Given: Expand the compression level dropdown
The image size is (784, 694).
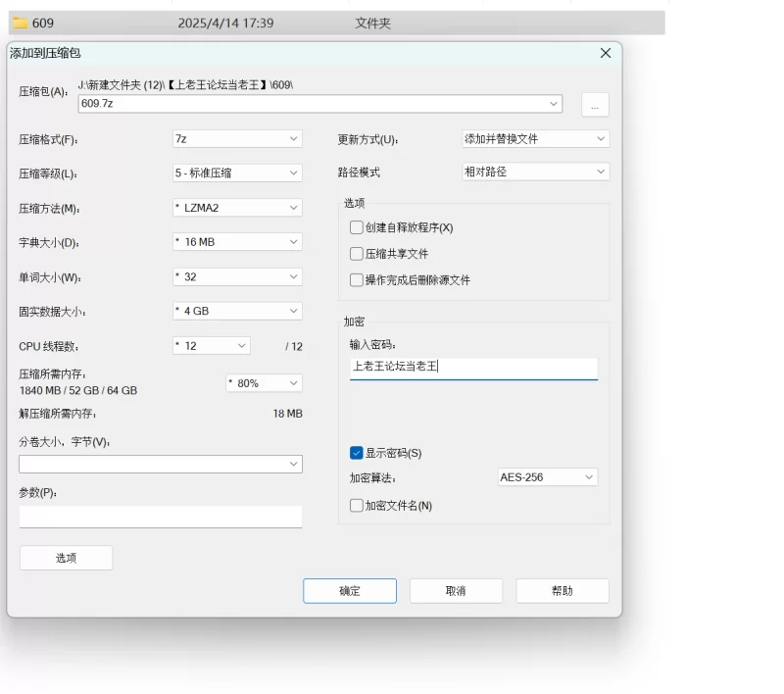Looking at the screenshot, I should [x=236, y=173].
